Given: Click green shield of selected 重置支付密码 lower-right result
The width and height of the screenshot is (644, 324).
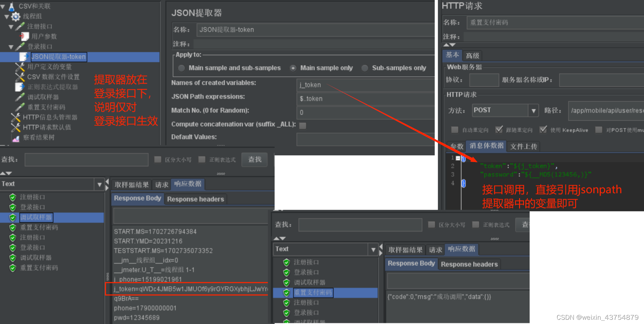Looking at the screenshot, I should click(286, 293).
